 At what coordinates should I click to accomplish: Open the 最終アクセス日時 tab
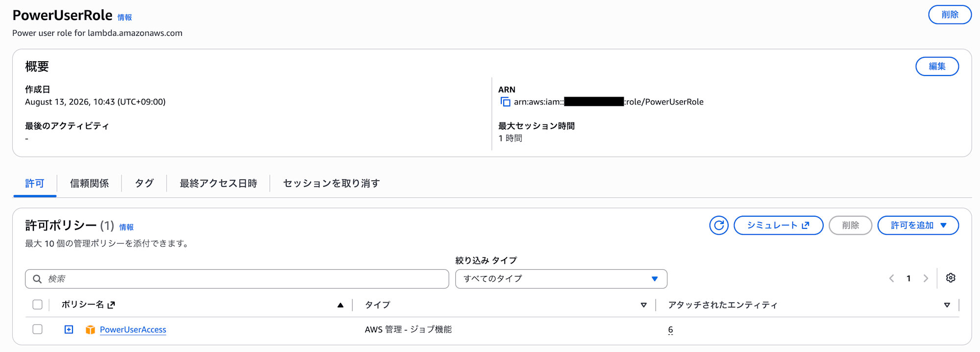pos(218,183)
